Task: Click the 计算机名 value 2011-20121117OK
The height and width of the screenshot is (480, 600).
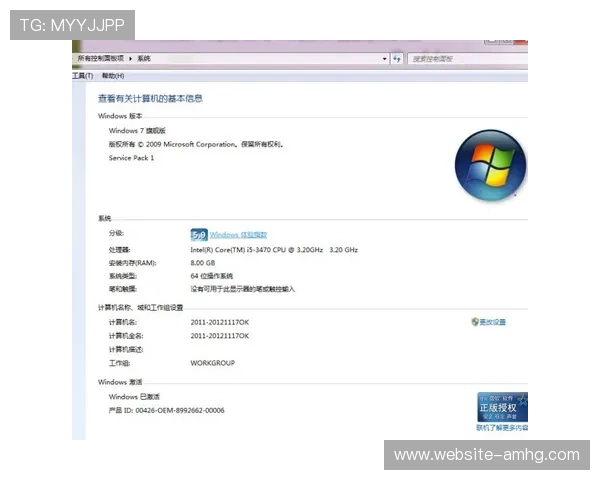Action: click(220, 322)
